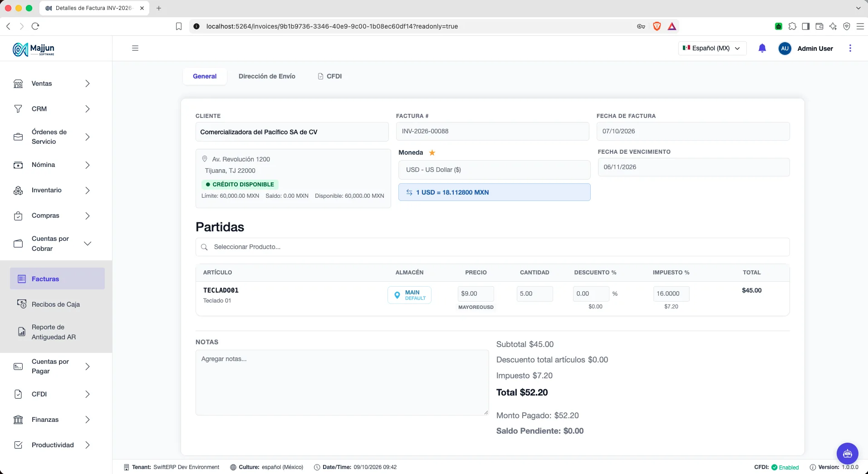Open new browser tab plus button
Viewport: 868px width, 474px height.
point(159,8)
